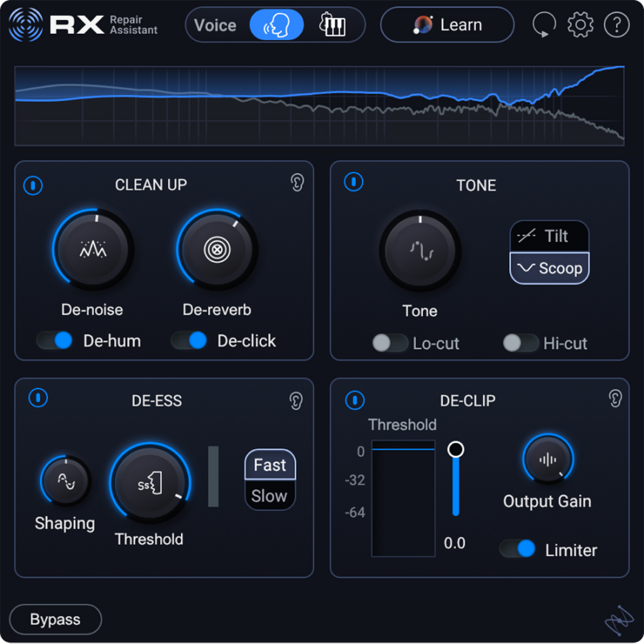The height and width of the screenshot is (644, 644).
Task: Click the DE-CLIP section title
Action: coord(468,401)
